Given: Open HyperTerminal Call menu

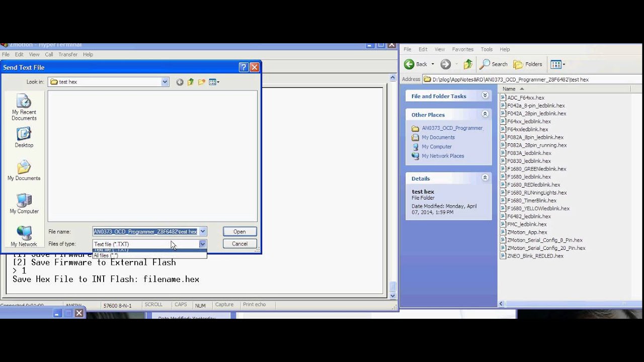Looking at the screenshot, I should coord(49,54).
